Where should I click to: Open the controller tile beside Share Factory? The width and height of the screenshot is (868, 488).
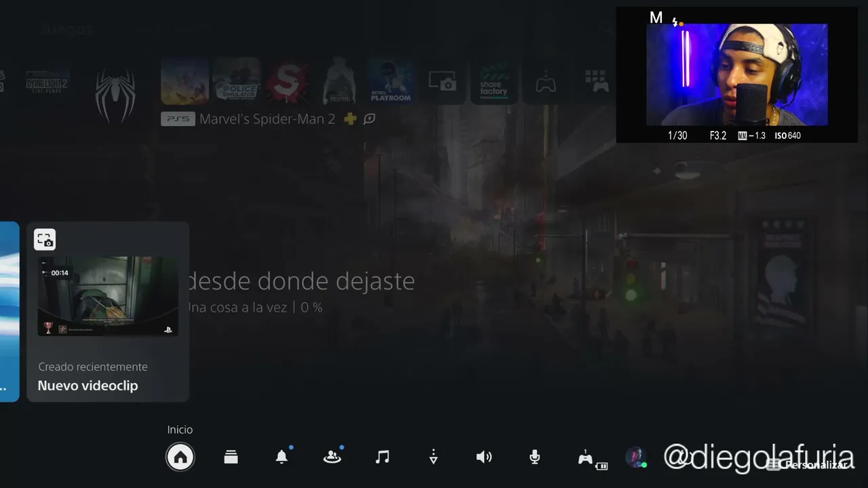click(x=545, y=81)
